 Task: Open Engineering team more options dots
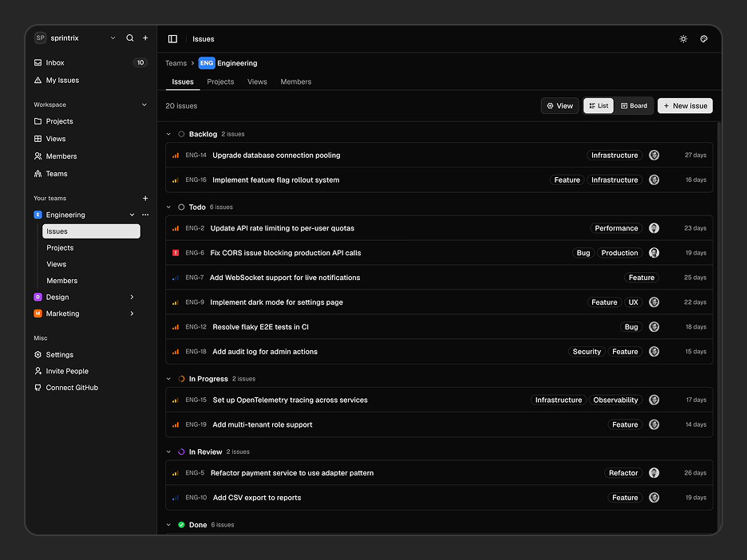pyautogui.click(x=145, y=215)
